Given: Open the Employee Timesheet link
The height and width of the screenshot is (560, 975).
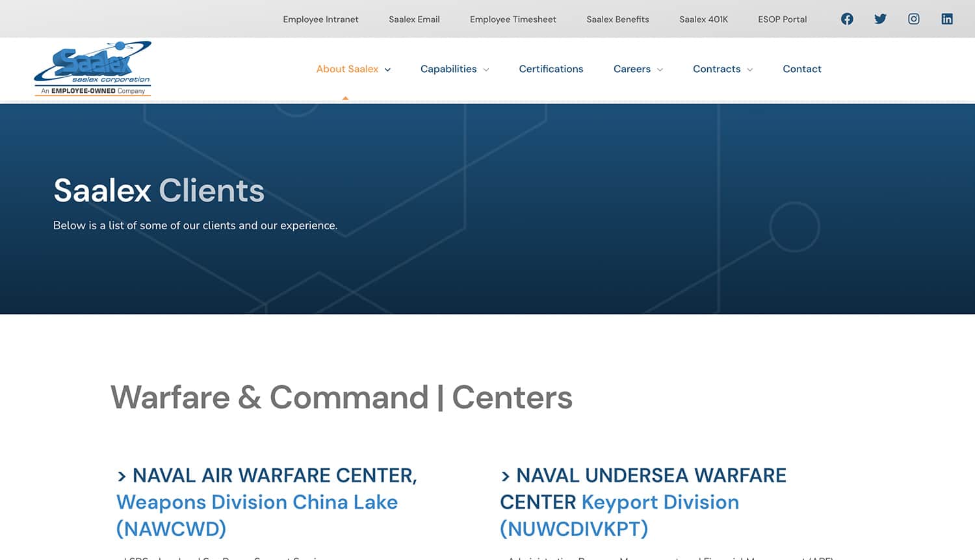Looking at the screenshot, I should [x=513, y=19].
